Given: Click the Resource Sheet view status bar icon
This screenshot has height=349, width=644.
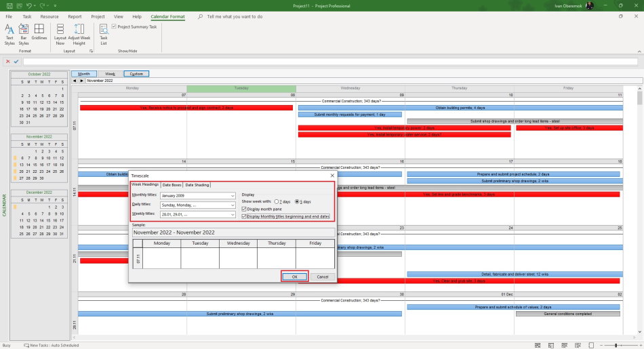Looking at the screenshot, I should 578,346.
